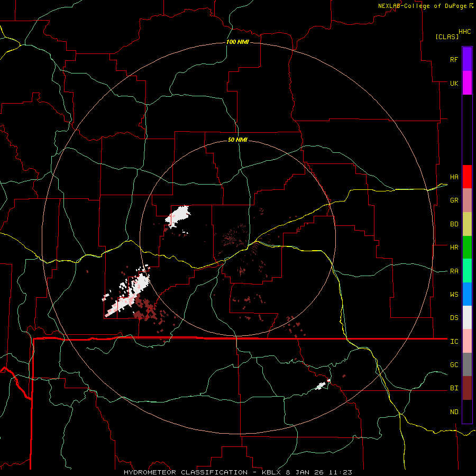Click the WS blue legend swatch
Image resolution: width=476 pixels, height=476 pixels.
click(x=467, y=294)
